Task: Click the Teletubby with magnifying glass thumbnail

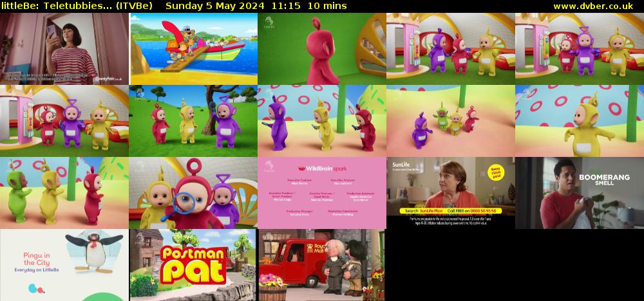Action: pos(193,193)
